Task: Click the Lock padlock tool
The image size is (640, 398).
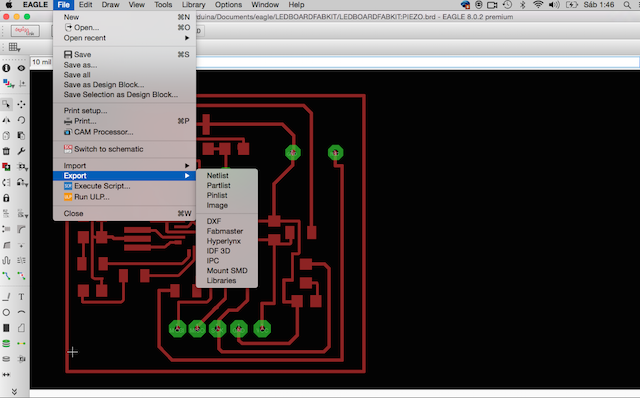Action: pyautogui.click(x=6, y=198)
